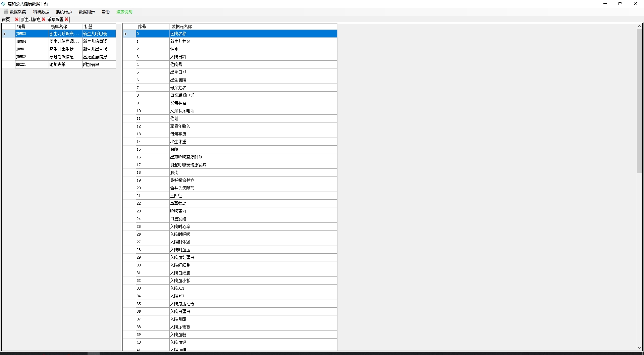Open the 数据采集 menu
This screenshot has width=644, height=355.
(x=18, y=12)
